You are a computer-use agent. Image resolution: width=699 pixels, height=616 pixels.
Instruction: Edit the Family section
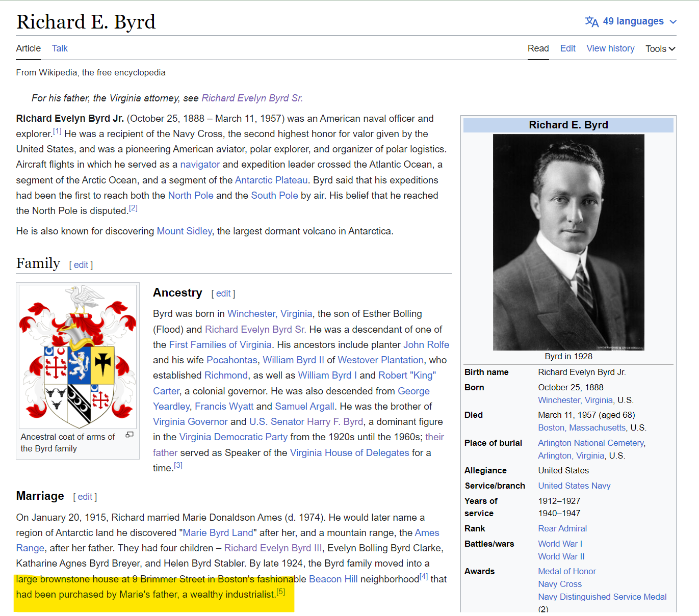click(81, 265)
